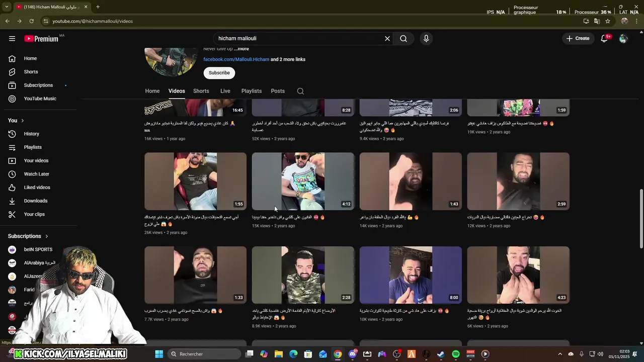Switch to channel Playlists tab
The height and width of the screenshot is (362, 644).
click(252, 91)
